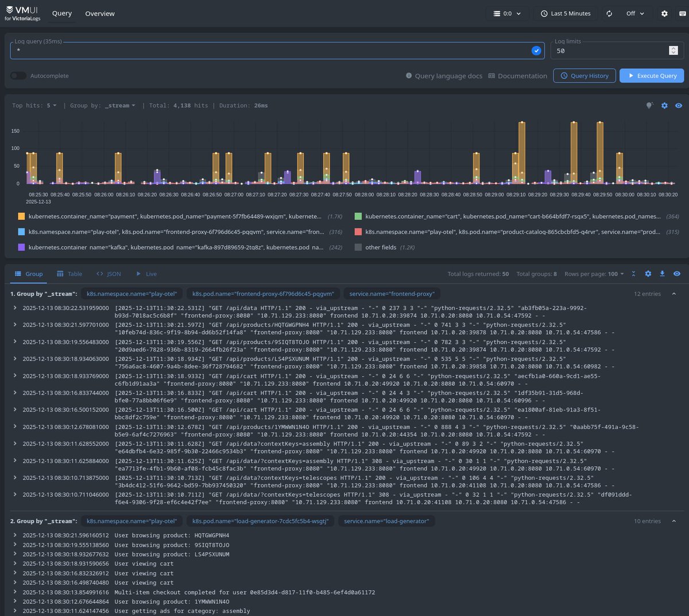689x616 pixels.
Task: Click the green cart legend swatch
Action: [x=358, y=216]
